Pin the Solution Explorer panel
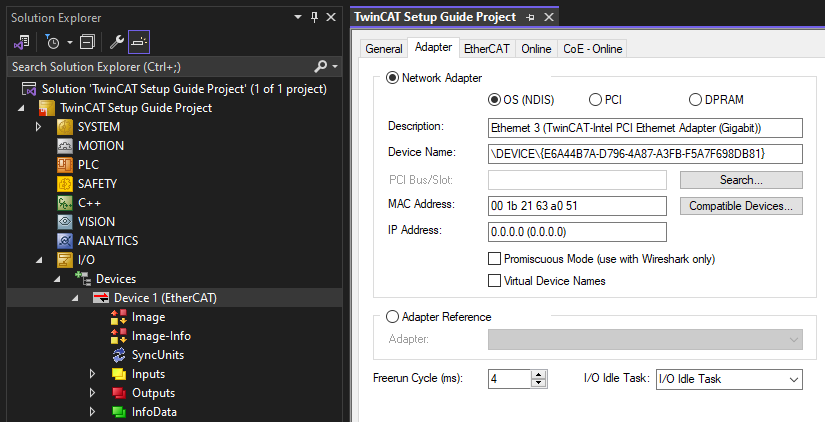825x422 pixels. (x=315, y=17)
